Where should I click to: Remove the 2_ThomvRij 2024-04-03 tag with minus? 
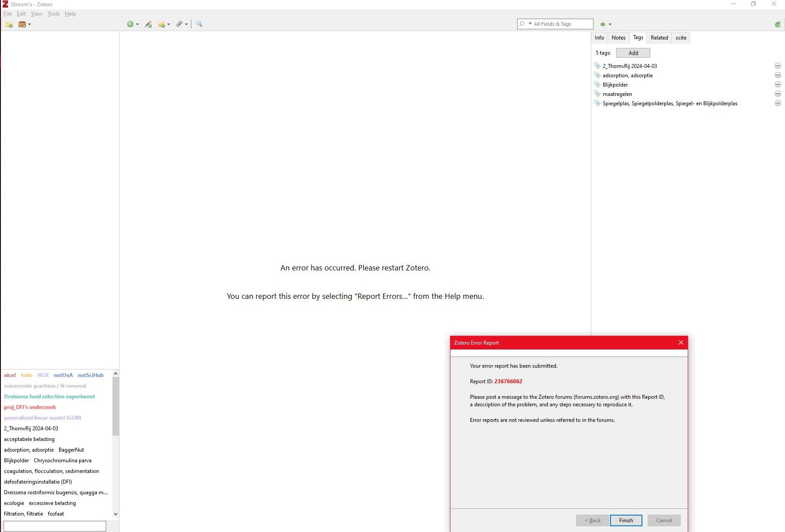coord(777,66)
